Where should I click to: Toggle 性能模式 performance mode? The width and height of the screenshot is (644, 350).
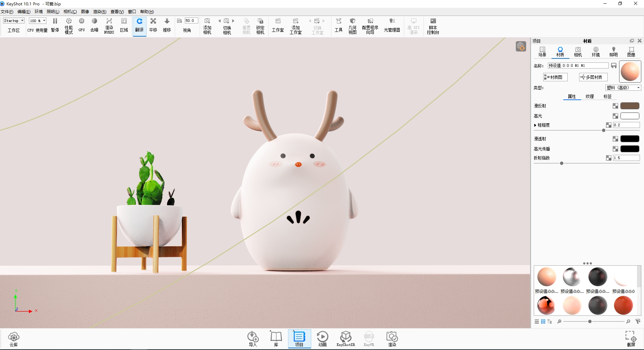[69, 26]
